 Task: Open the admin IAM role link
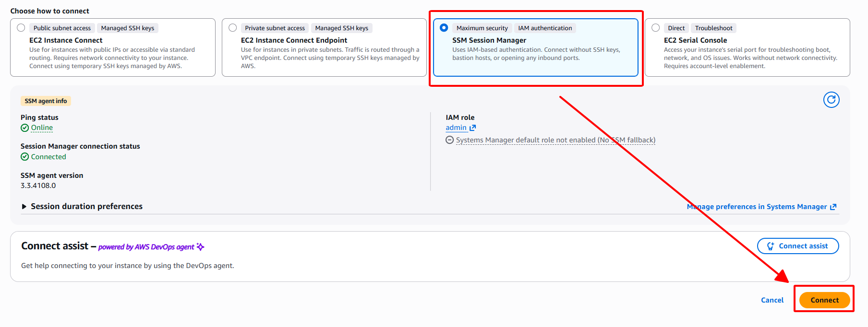456,128
